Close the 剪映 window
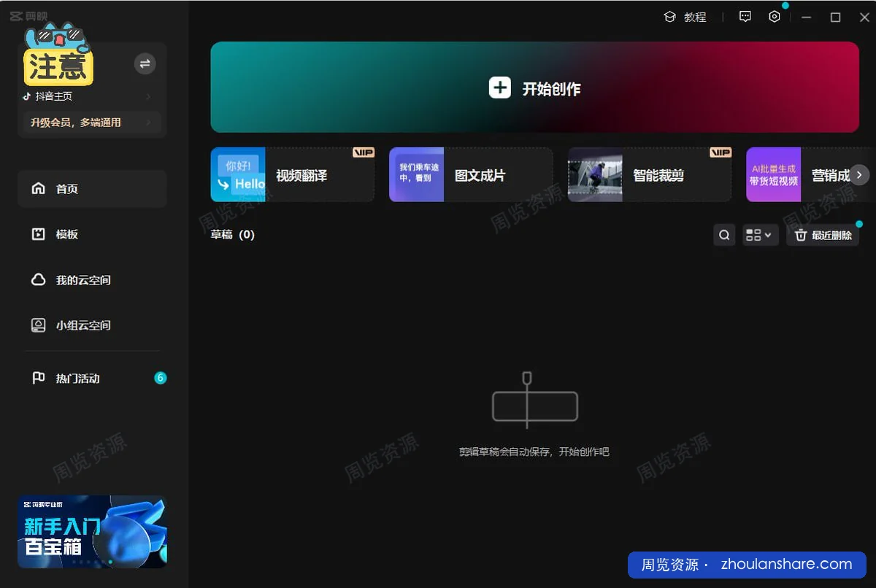The height and width of the screenshot is (588, 876). [x=864, y=17]
